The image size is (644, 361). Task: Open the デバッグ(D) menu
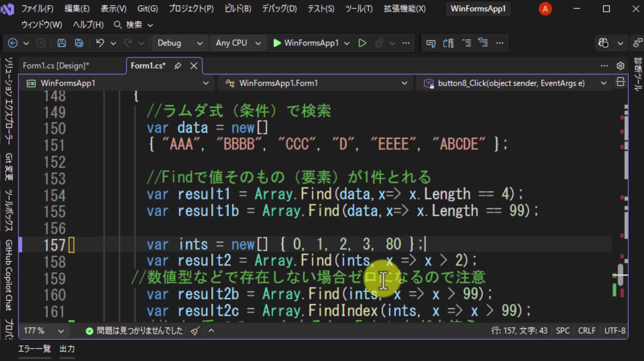tap(279, 9)
